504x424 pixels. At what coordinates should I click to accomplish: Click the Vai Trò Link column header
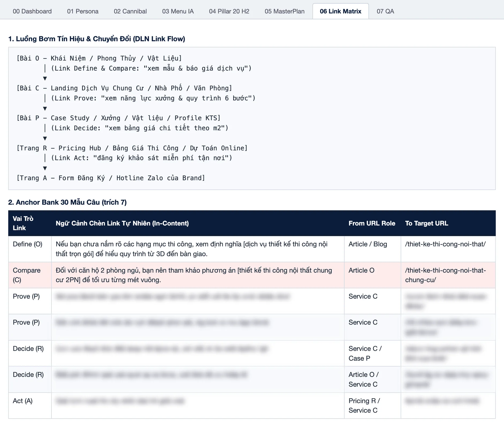pos(30,223)
